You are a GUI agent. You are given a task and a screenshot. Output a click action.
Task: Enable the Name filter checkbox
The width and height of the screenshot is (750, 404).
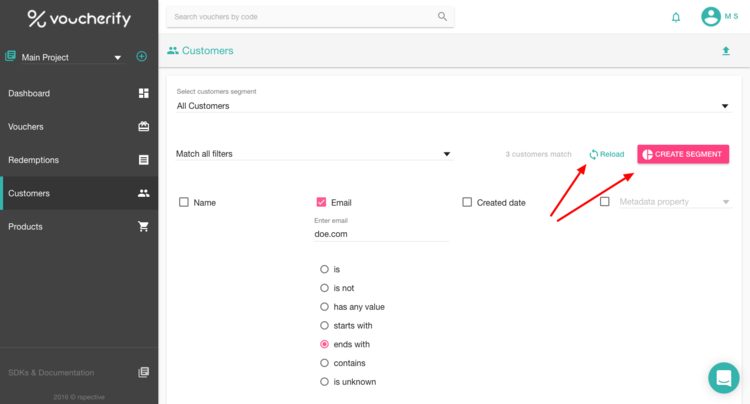click(x=184, y=202)
